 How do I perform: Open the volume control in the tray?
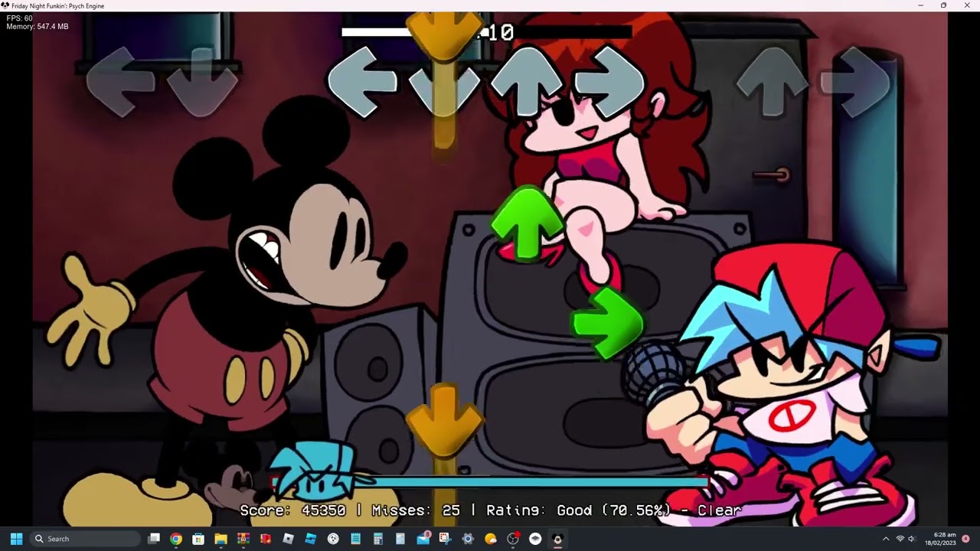pyautogui.click(x=911, y=539)
